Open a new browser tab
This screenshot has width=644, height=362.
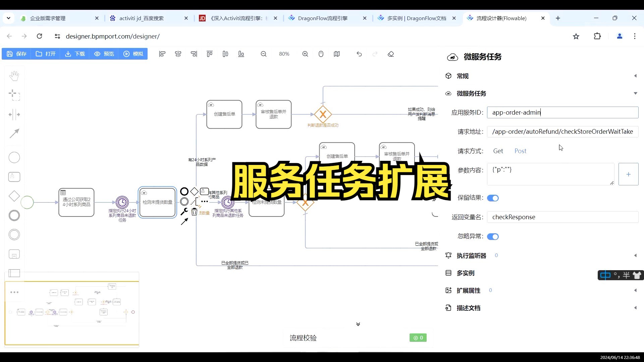[x=558, y=18]
